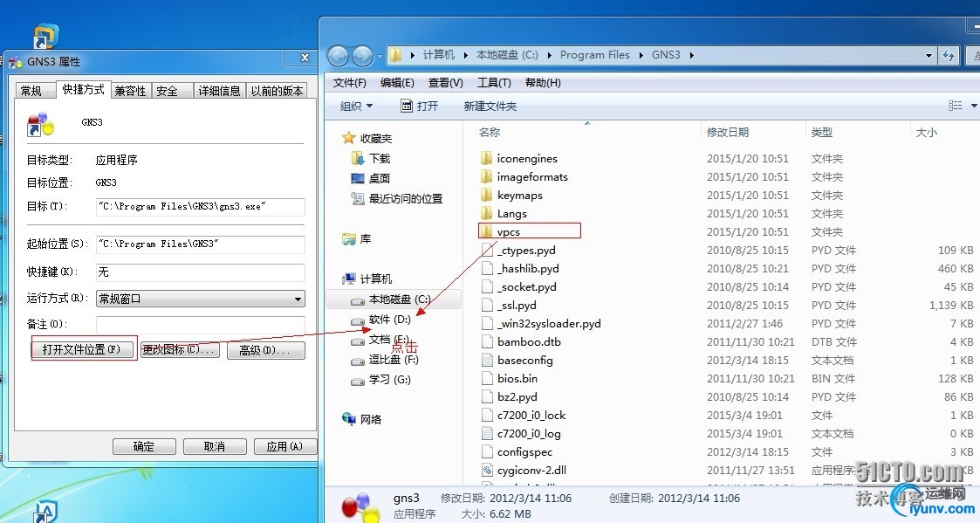This screenshot has width=980, height=523.
Task: Click the 软件 (D:) drive icon
Action: (x=358, y=321)
